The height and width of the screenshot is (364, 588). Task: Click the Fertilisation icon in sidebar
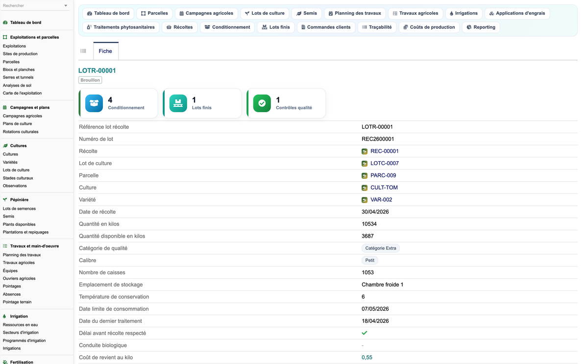point(5,362)
